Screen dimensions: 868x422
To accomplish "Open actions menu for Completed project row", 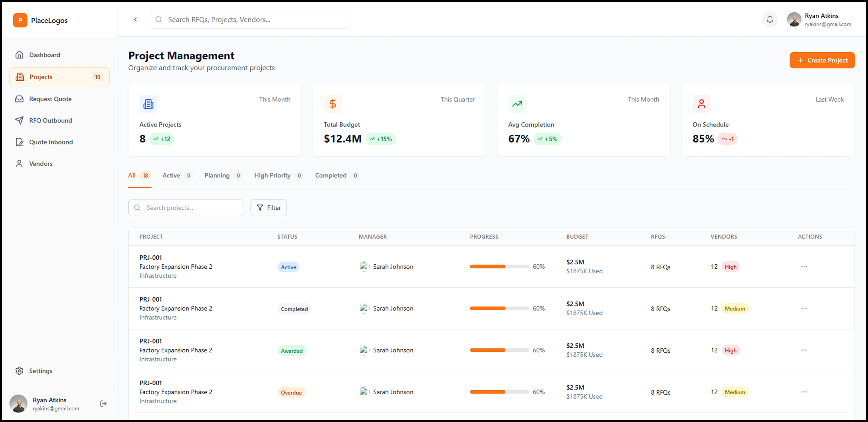I will pyautogui.click(x=804, y=308).
